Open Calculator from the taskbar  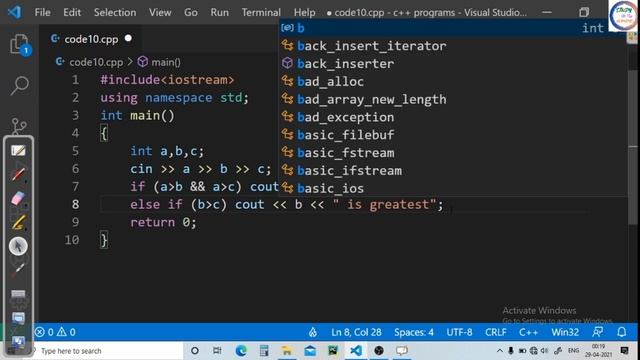tap(264, 351)
